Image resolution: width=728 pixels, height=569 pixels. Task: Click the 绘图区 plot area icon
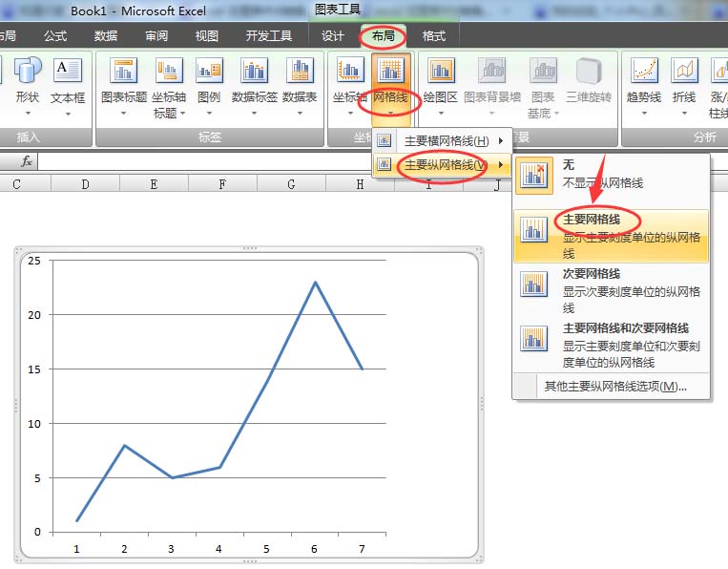point(441,70)
